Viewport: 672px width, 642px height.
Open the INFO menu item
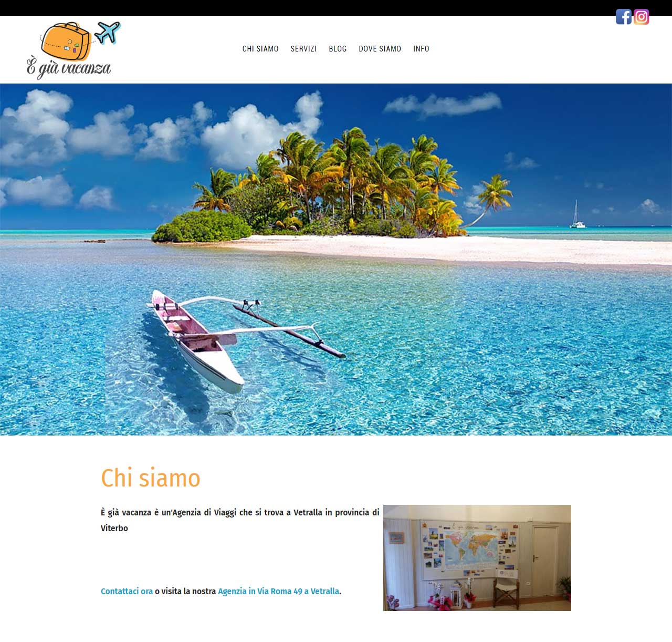click(x=421, y=49)
